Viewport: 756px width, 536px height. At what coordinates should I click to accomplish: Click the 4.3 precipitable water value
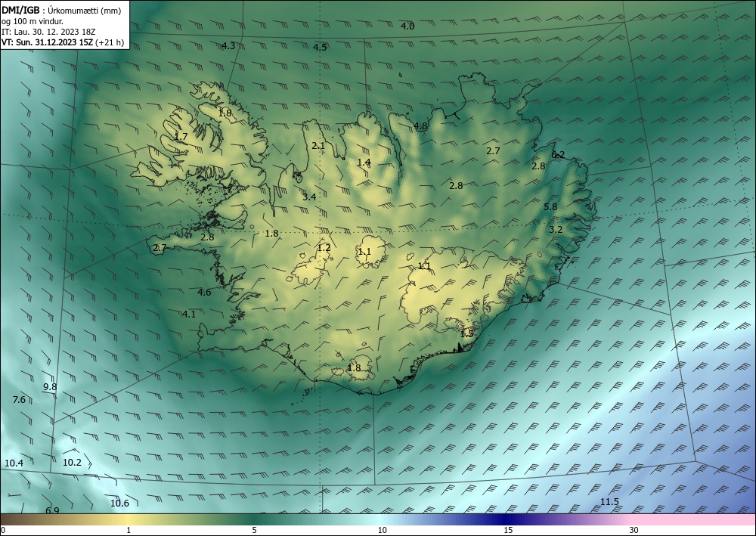coord(228,46)
